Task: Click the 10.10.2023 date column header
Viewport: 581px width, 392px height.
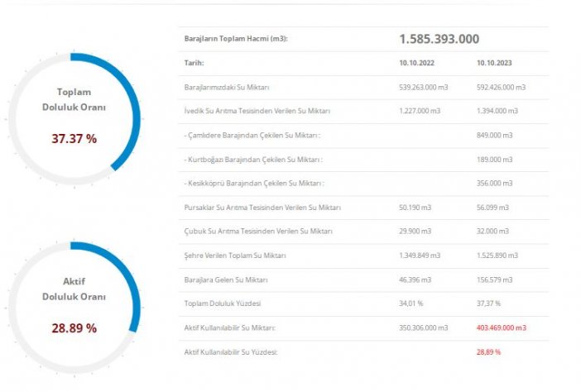Action: pos(496,63)
